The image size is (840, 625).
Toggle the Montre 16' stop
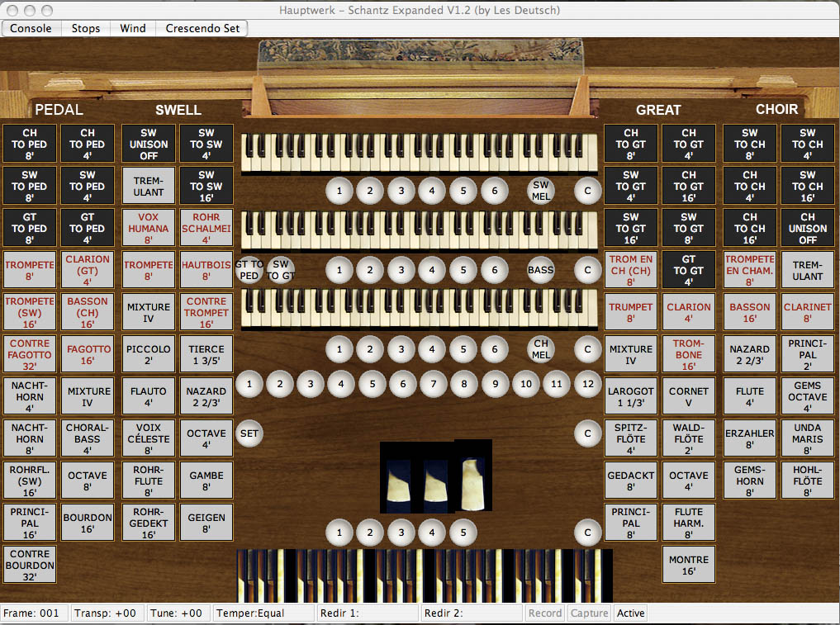pos(688,565)
